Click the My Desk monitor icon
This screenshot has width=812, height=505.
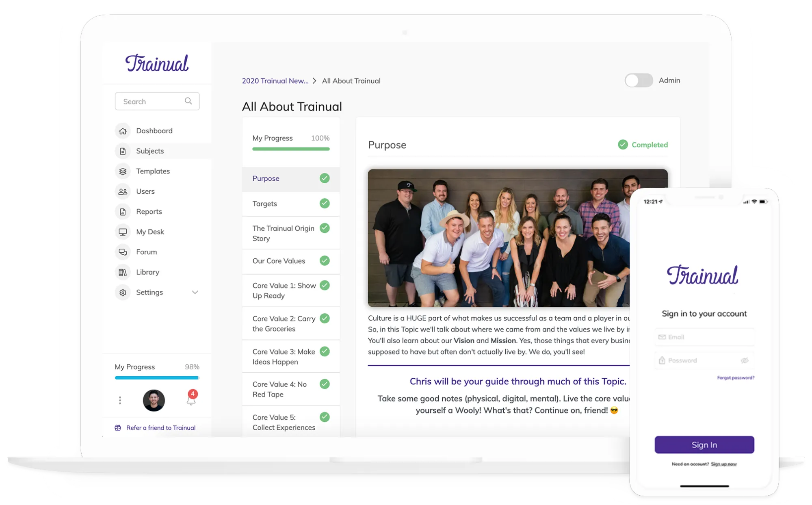point(123,232)
